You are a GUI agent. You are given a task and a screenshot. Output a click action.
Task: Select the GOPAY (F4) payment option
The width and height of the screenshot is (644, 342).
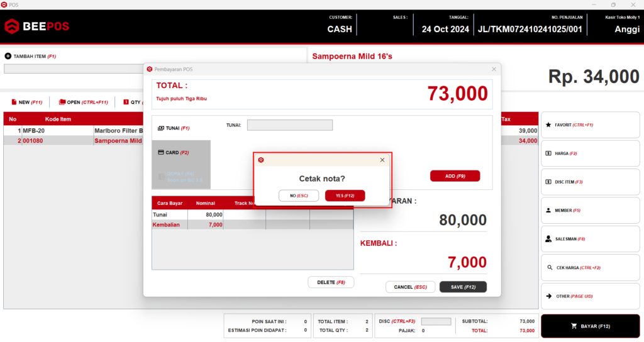pyautogui.click(x=181, y=177)
